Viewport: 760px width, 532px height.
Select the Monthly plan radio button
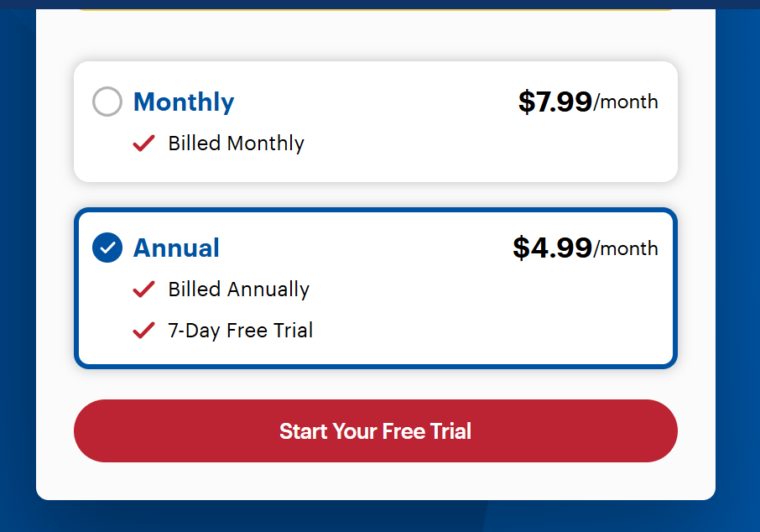click(x=107, y=102)
